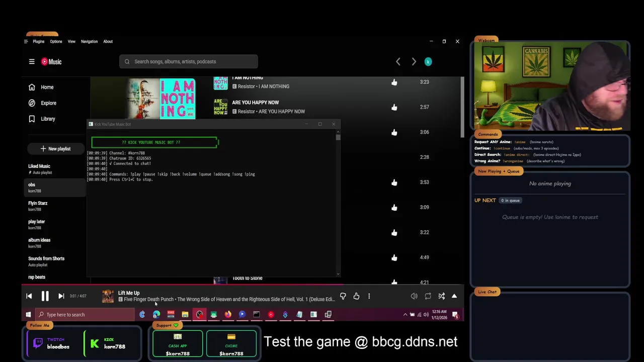Open the terminal icon in the taskbar
This screenshot has height=362, width=644.
point(256,315)
